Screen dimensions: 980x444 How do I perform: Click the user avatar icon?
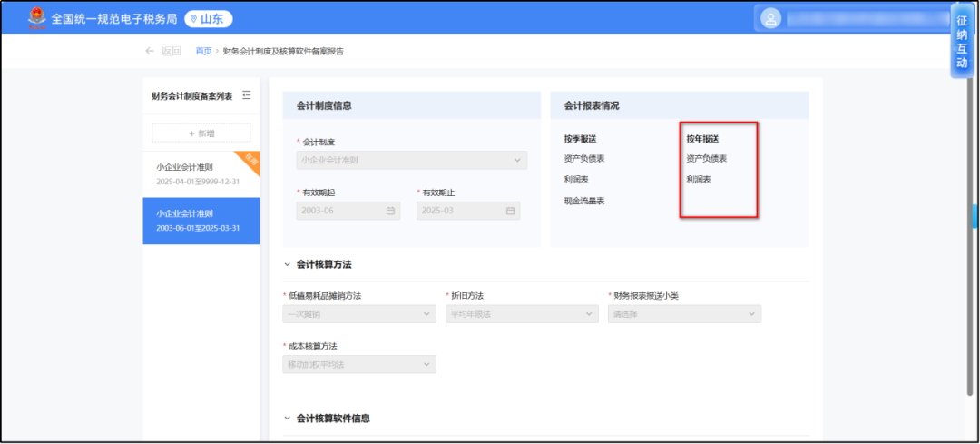[770, 19]
